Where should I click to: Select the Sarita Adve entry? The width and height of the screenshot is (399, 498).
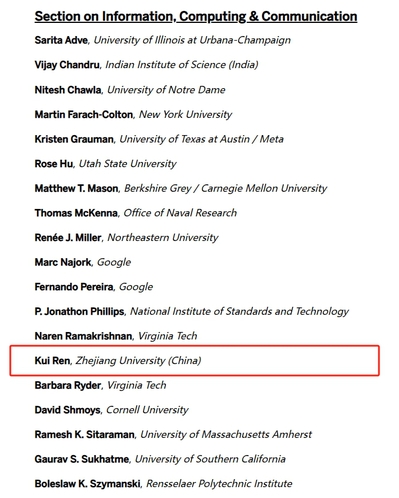point(162,40)
